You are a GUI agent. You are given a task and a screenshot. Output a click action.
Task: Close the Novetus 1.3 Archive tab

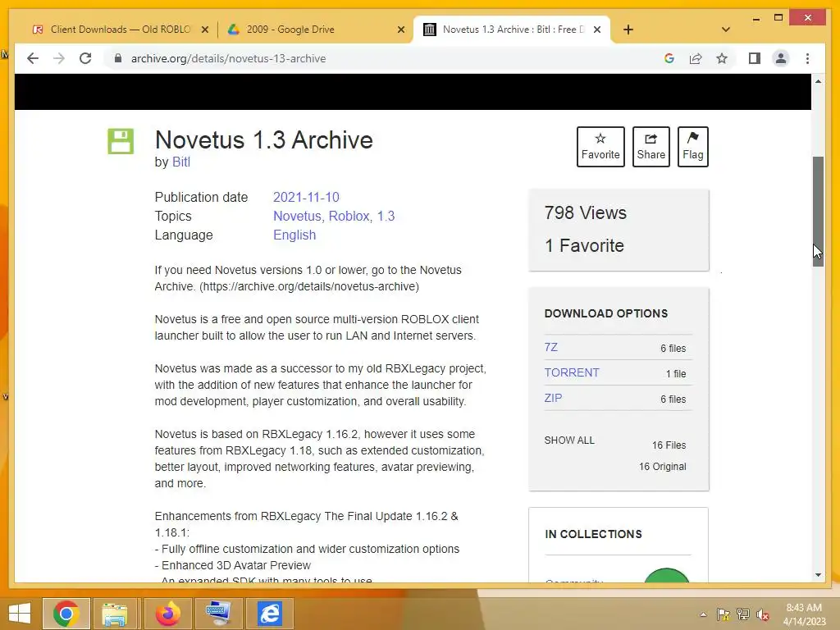[597, 30]
